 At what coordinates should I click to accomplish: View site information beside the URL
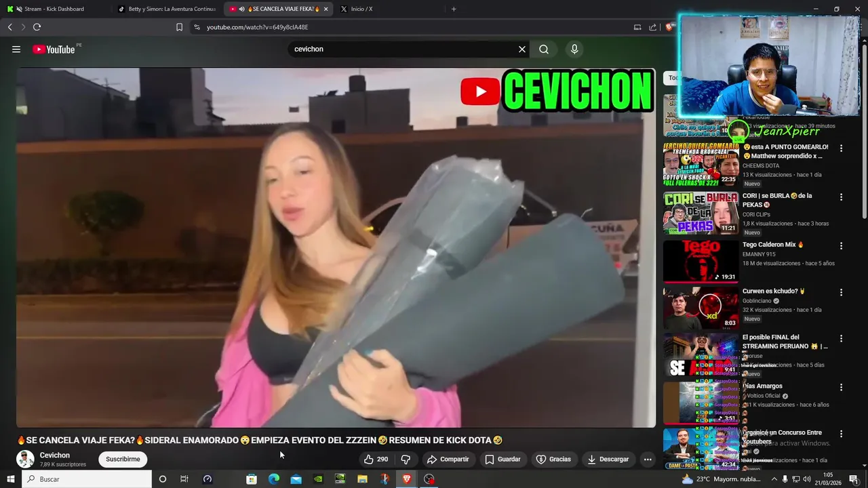click(197, 27)
